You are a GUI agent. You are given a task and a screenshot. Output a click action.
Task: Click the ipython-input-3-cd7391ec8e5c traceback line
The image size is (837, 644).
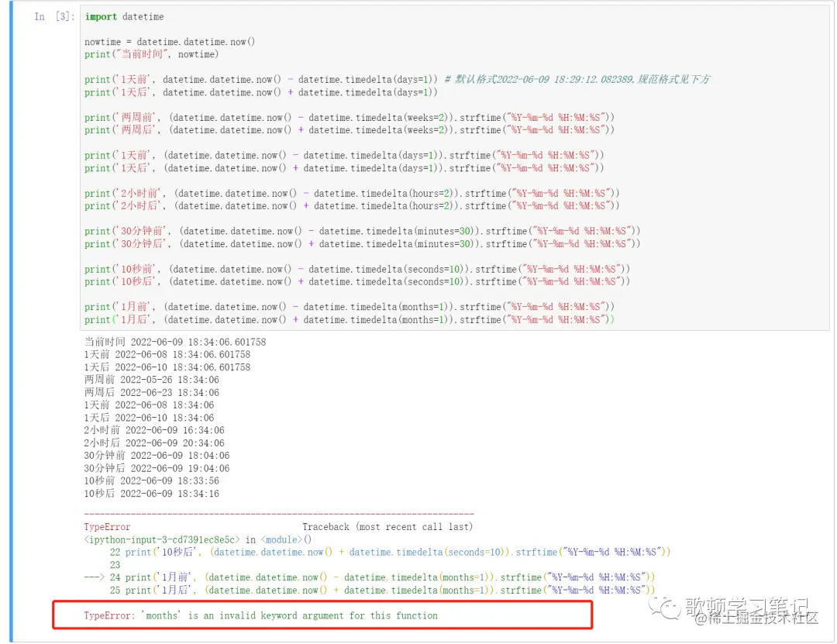(198, 540)
